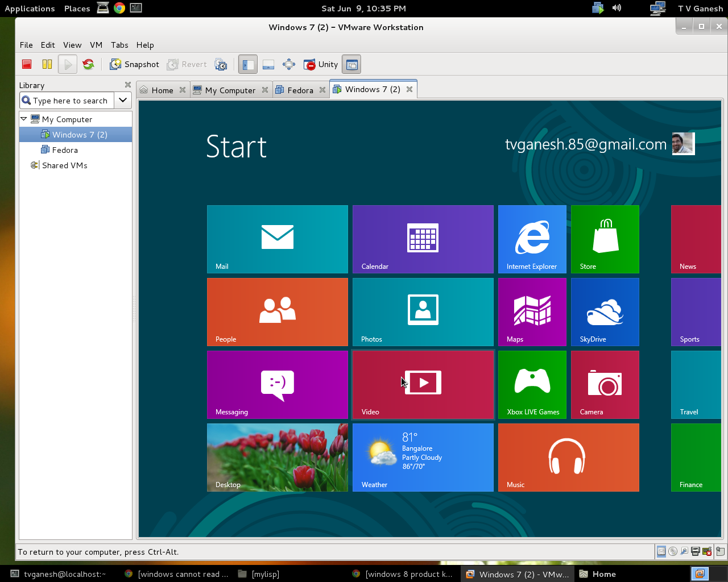
Task: Toggle the library sidebar visibility button
Action: point(247,64)
